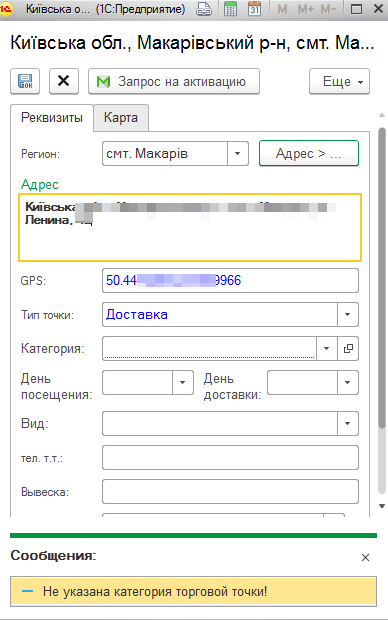Screen dimensions: 388x620
Task: Switch to the Карта tab
Action: [x=121, y=117]
